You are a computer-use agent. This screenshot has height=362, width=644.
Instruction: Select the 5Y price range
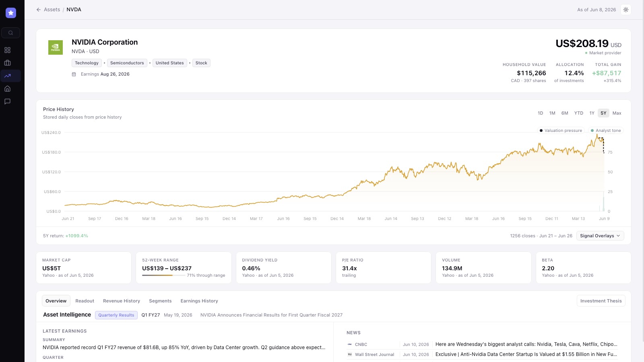click(x=603, y=113)
